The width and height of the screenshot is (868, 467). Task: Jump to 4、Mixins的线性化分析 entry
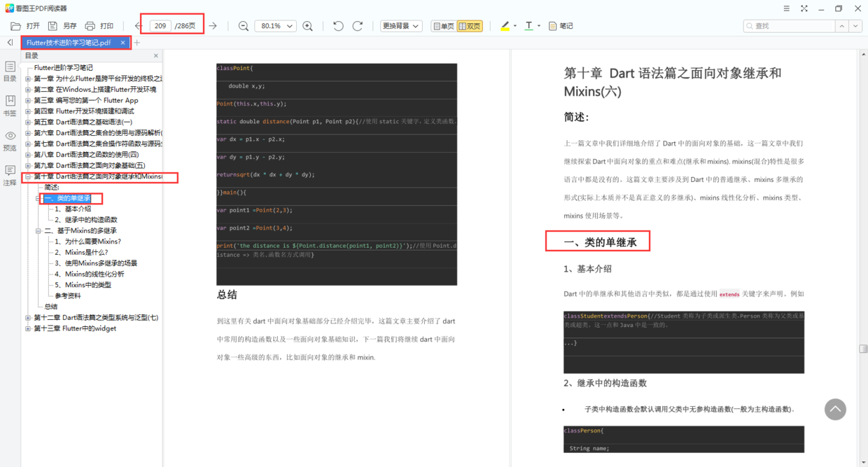click(90, 274)
